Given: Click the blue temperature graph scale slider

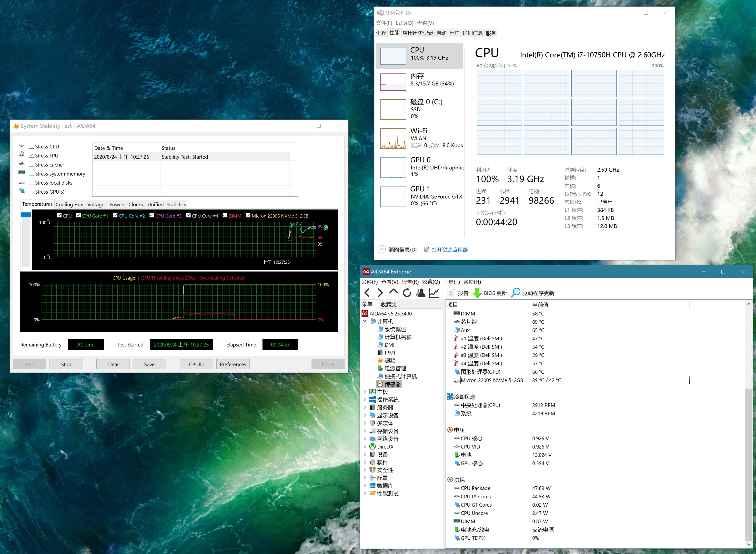Looking at the screenshot, I should pos(26,215).
